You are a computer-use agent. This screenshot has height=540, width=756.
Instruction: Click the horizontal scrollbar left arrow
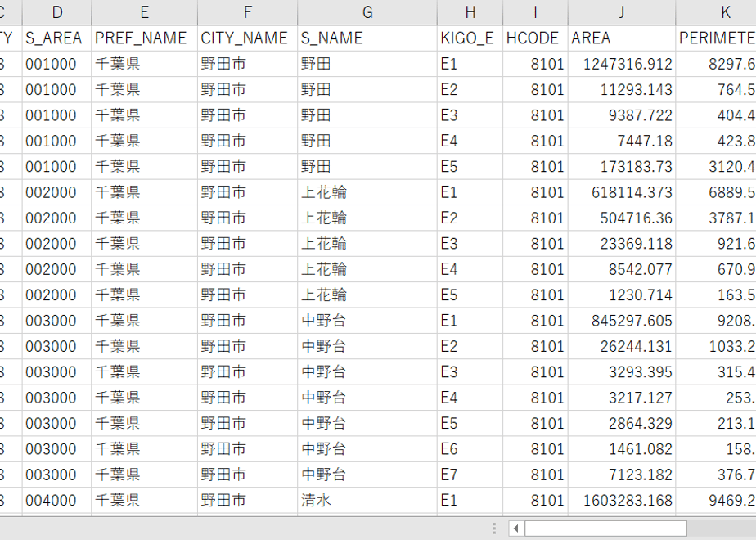point(516,529)
